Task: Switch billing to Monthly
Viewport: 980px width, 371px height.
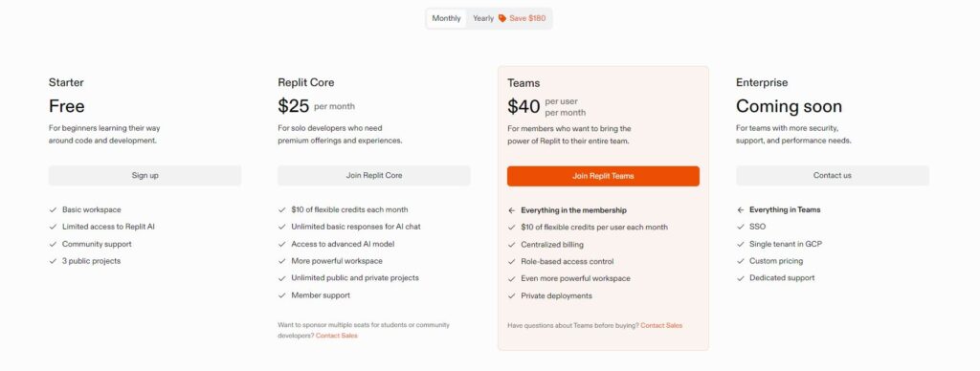Action: pyautogui.click(x=446, y=18)
